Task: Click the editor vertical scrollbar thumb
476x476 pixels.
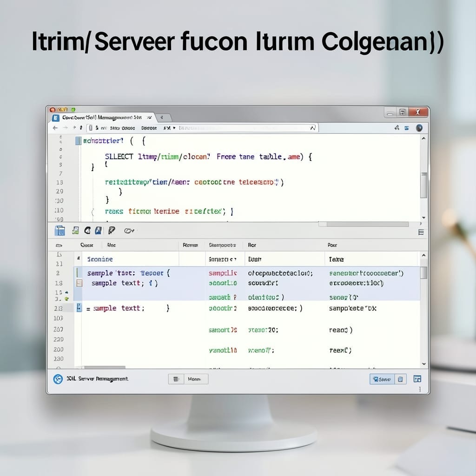Action: pos(424,185)
